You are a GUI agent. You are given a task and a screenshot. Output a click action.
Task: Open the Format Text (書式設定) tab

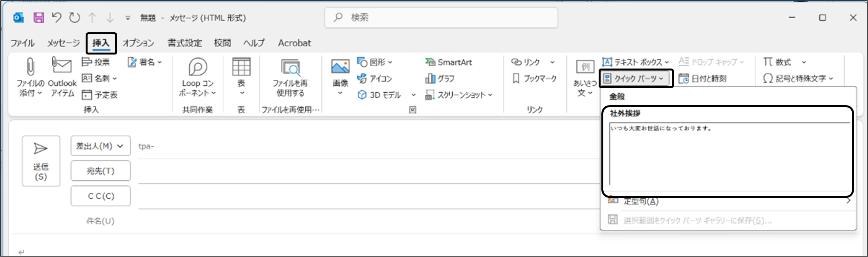coord(184,43)
